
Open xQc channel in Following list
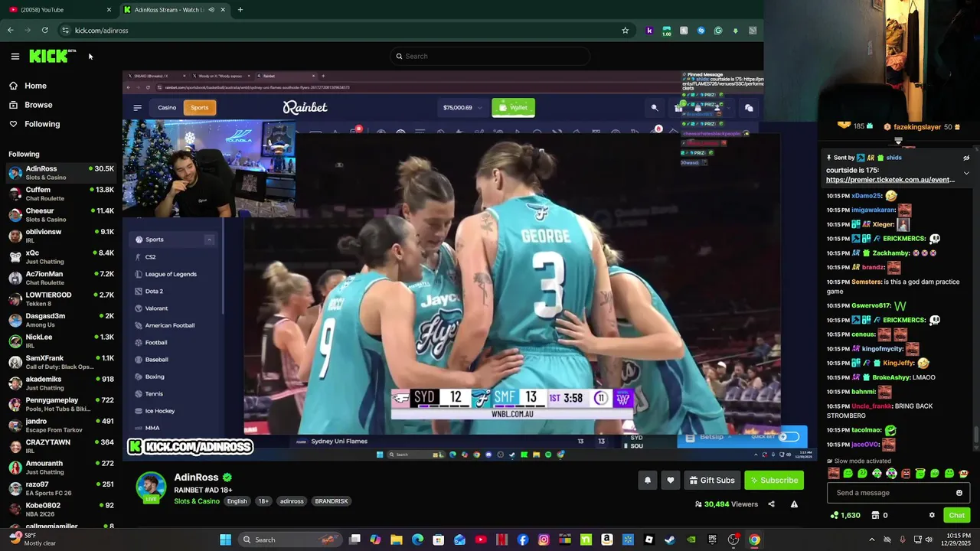[x=61, y=256]
